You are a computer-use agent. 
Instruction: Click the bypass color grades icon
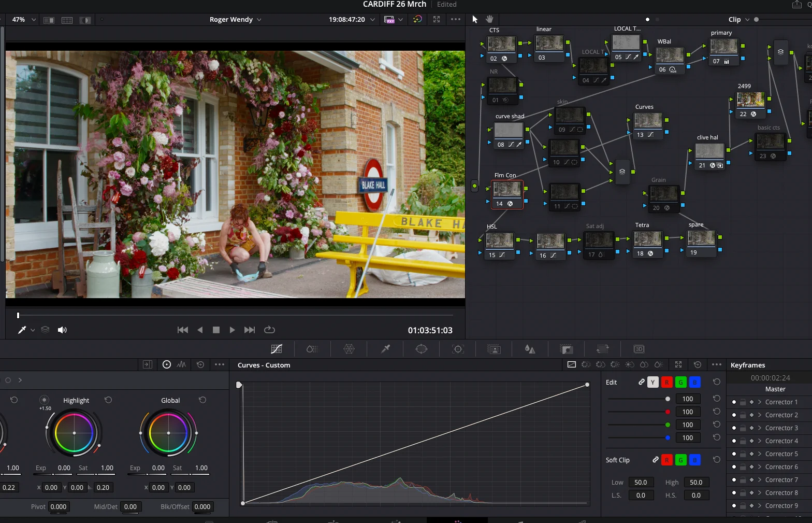tap(417, 19)
